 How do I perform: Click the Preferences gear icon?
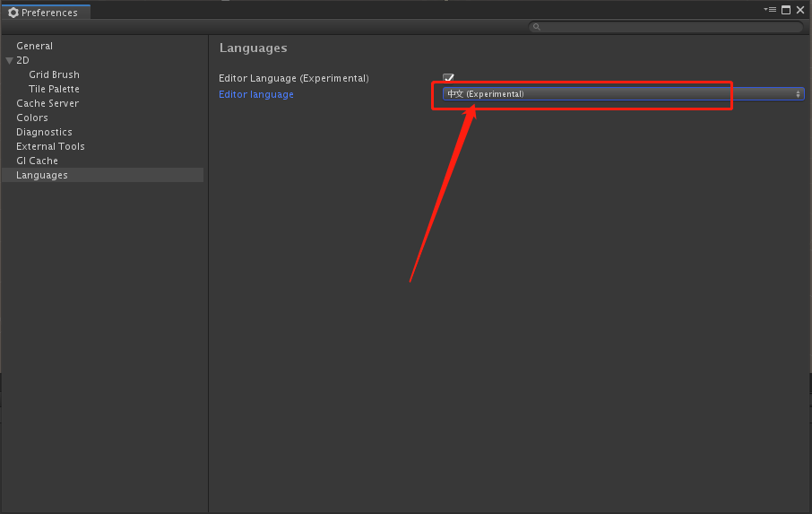(13, 13)
